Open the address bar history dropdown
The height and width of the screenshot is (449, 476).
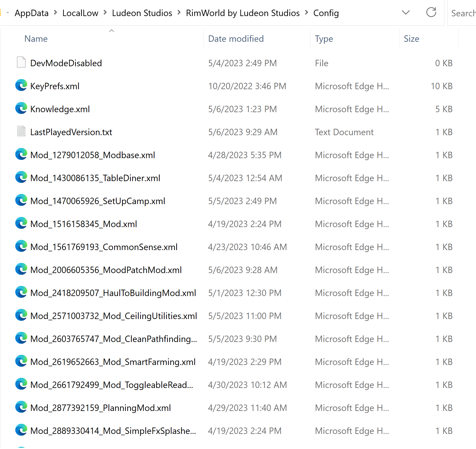pos(406,12)
